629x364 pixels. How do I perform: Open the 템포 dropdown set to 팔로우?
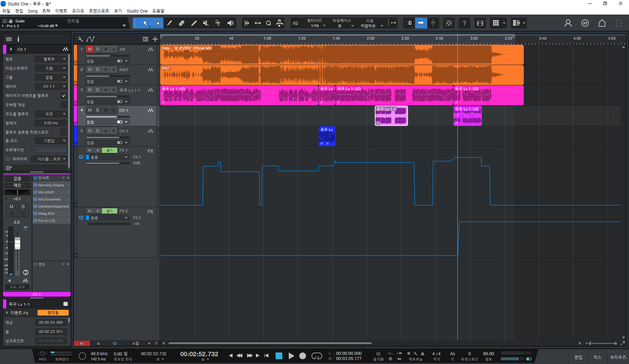(x=51, y=59)
